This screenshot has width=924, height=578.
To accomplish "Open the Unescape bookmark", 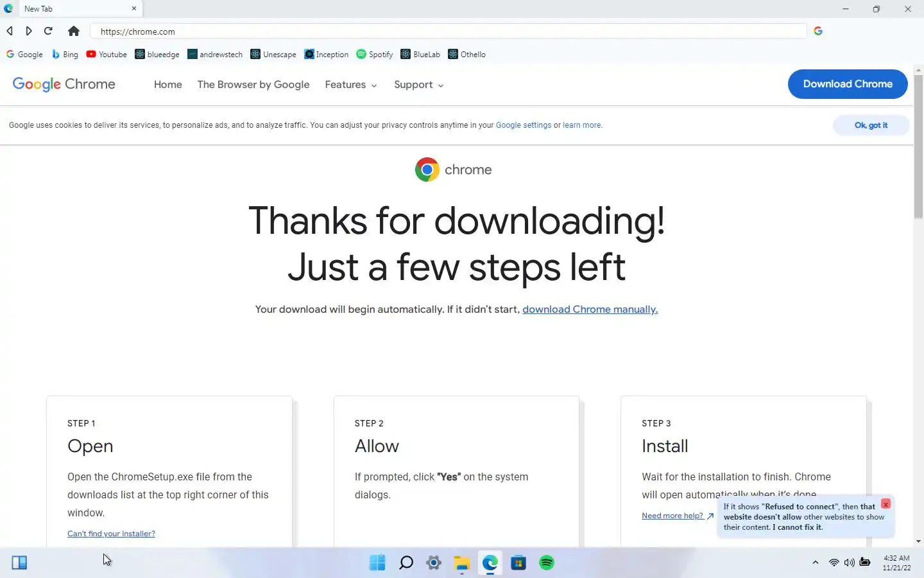I will pos(273,55).
